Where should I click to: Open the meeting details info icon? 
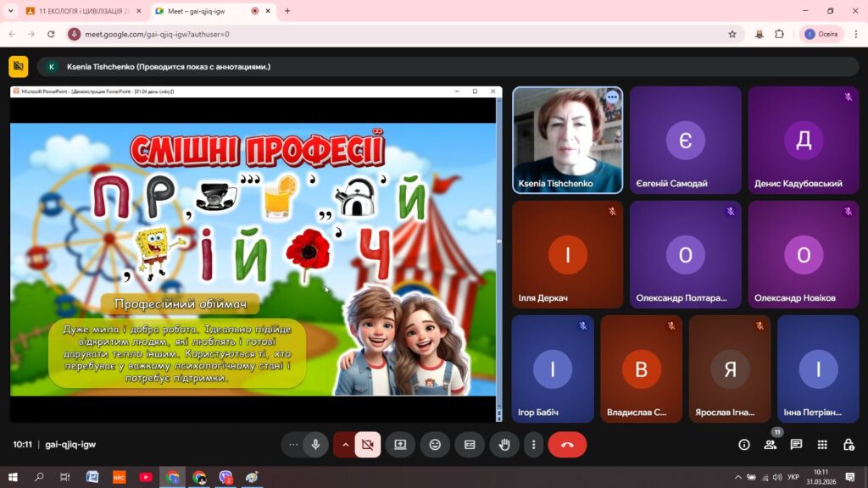click(744, 444)
